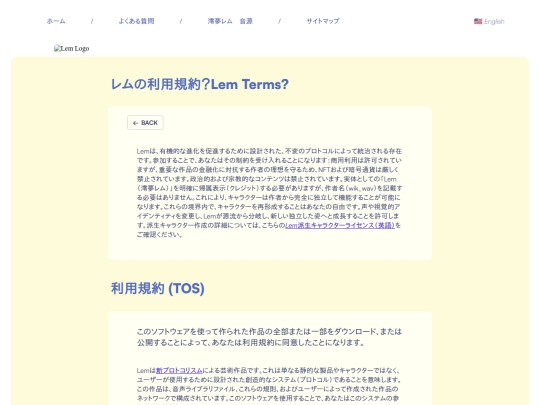The width and height of the screenshot is (540, 405).
Task: Click the 利用規約 (TOS) heading
Action: coord(157,288)
